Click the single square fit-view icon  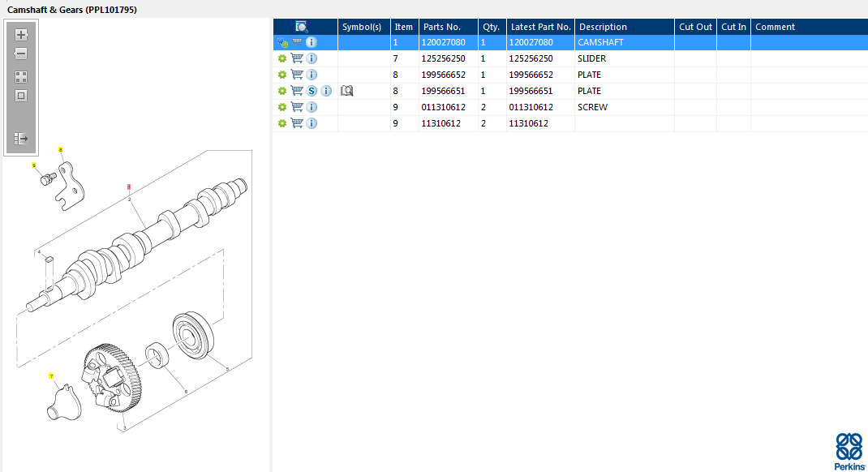tap(21, 96)
